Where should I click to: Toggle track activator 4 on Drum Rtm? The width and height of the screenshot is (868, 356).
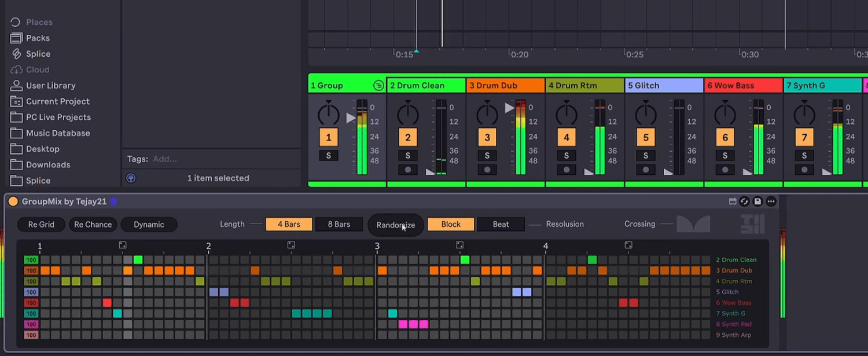[x=567, y=138]
